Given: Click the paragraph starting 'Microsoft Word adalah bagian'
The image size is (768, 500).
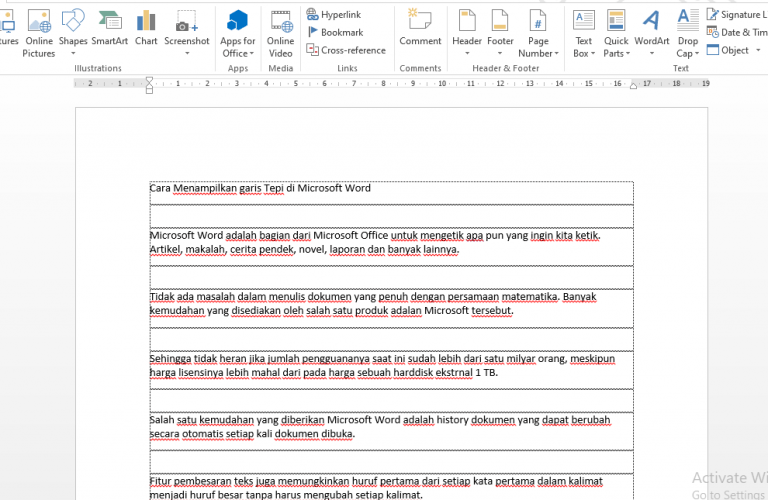Looking at the screenshot, I should click(x=375, y=242).
